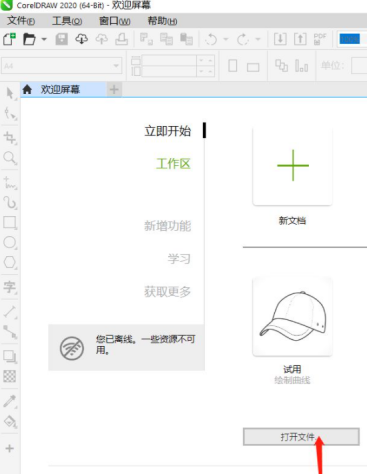367x474 pixels.
Task: Select the Ellipse tool
Action: (10, 242)
